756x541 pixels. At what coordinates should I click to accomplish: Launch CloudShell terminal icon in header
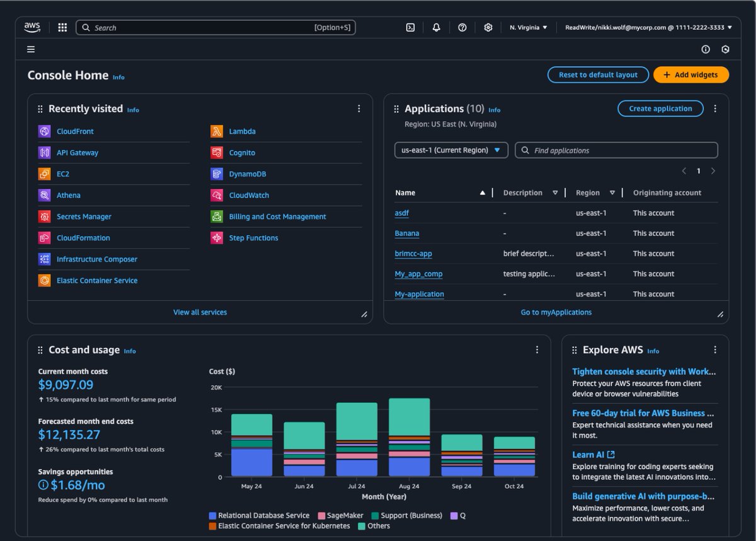click(410, 27)
